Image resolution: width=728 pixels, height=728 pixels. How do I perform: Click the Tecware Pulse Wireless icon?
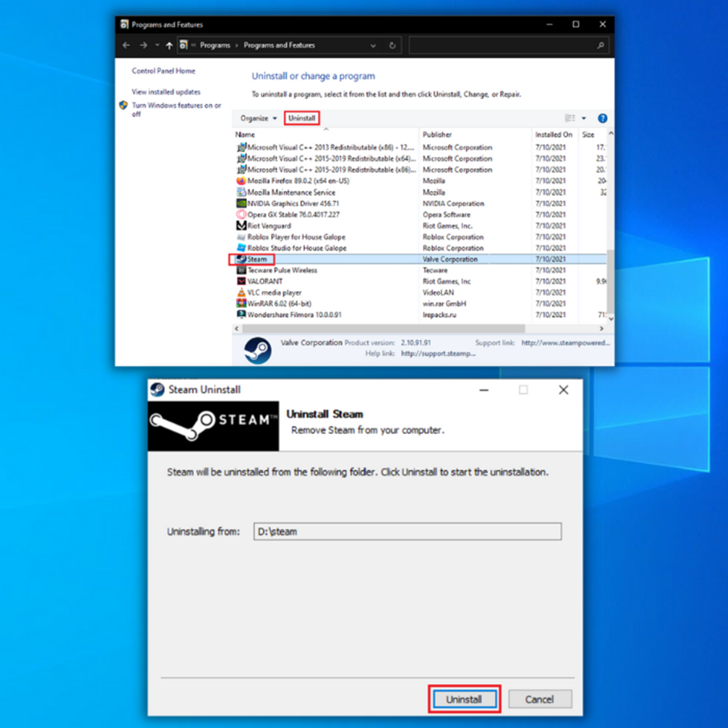pos(241,270)
